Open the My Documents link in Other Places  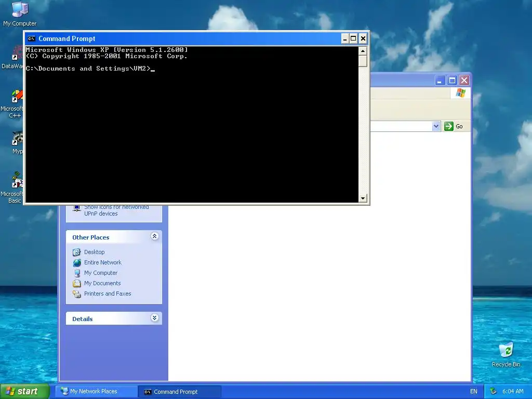tap(102, 284)
